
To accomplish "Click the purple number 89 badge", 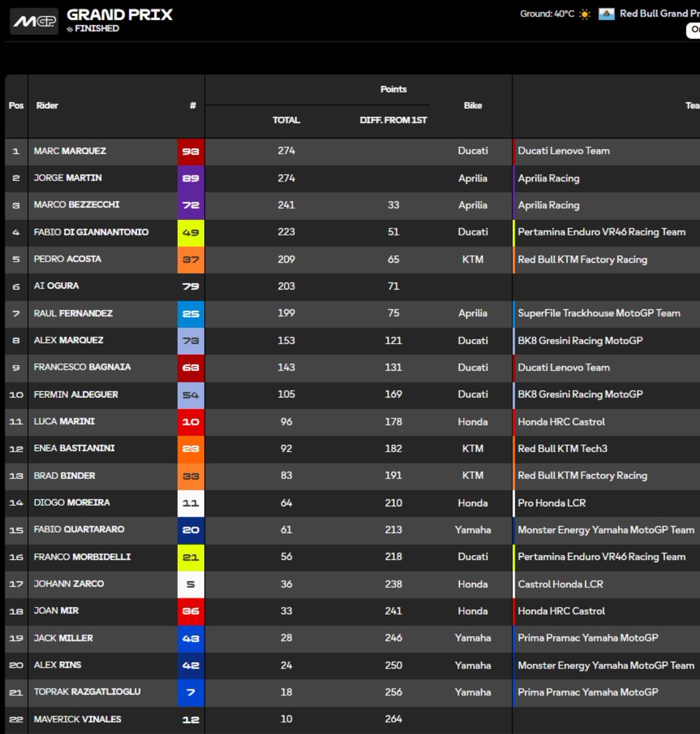I will pyautogui.click(x=191, y=179).
